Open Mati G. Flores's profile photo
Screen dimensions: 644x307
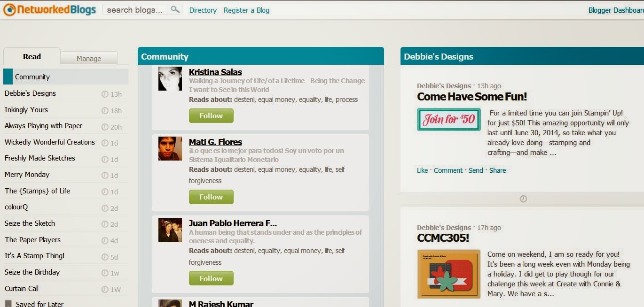(170, 148)
